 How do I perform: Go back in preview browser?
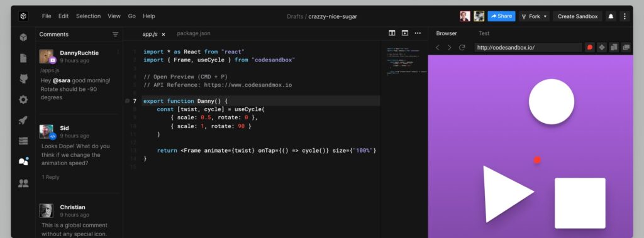438,48
